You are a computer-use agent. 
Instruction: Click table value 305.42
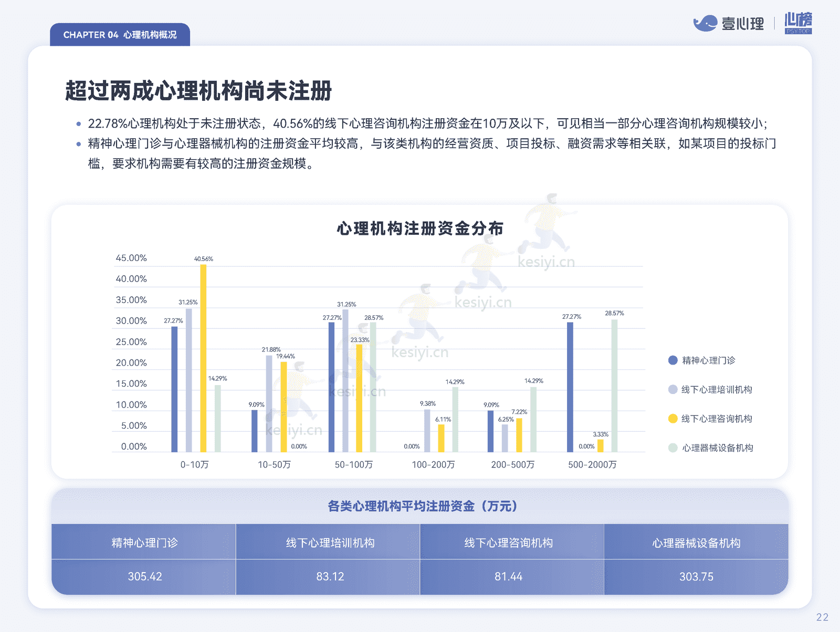pyautogui.click(x=145, y=576)
